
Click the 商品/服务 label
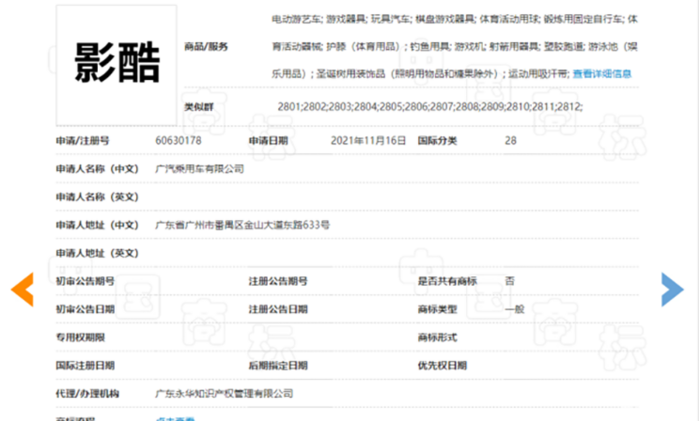click(206, 47)
